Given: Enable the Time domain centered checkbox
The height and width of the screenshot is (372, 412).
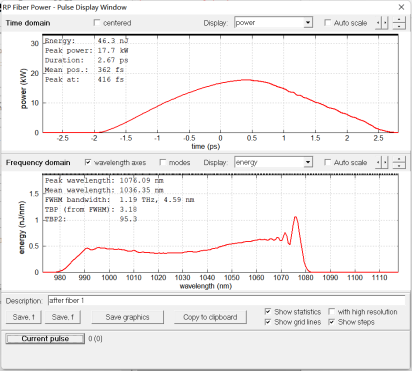Looking at the screenshot, I should [97, 23].
